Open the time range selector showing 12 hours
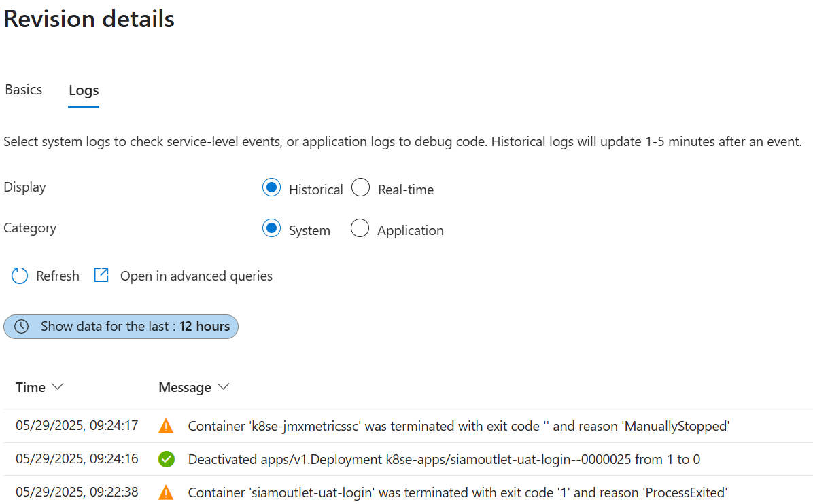 [120, 327]
